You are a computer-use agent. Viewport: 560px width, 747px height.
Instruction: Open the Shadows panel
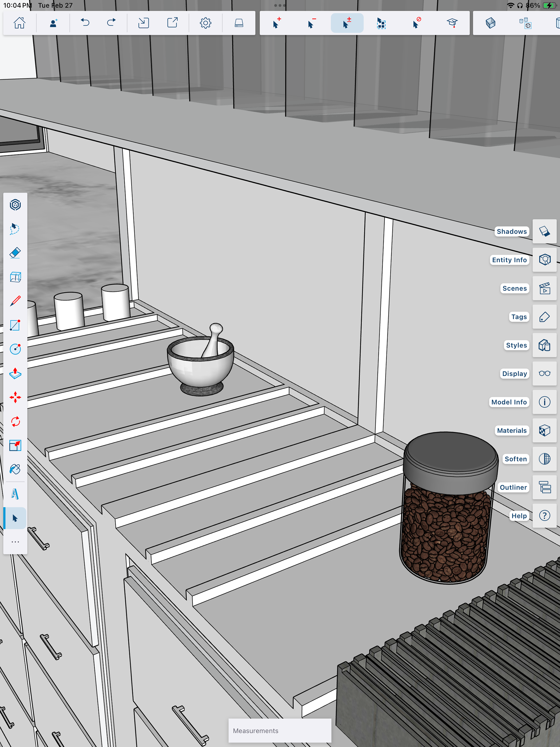545,231
